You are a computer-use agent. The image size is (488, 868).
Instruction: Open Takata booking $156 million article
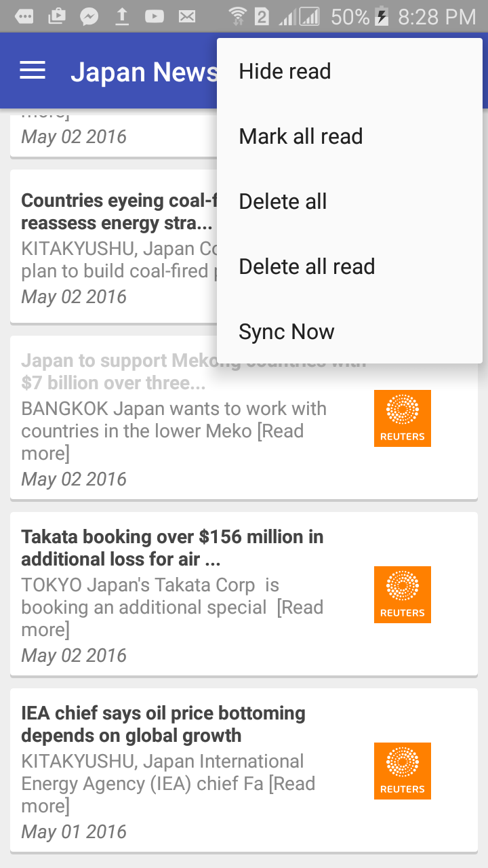[x=172, y=548]
